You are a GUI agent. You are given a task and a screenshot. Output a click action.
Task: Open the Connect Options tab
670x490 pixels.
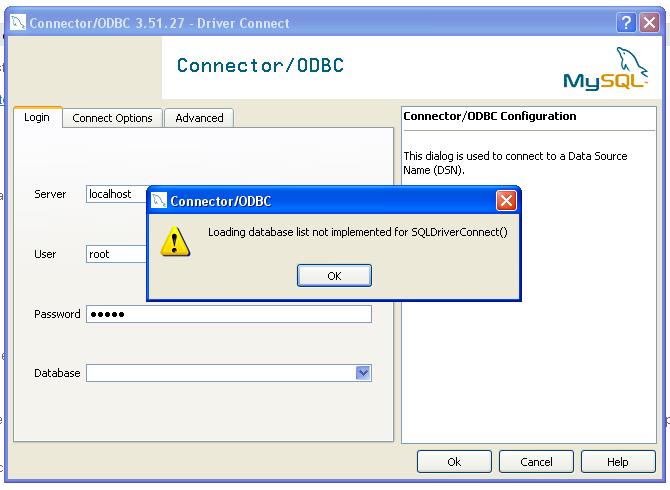112,118
